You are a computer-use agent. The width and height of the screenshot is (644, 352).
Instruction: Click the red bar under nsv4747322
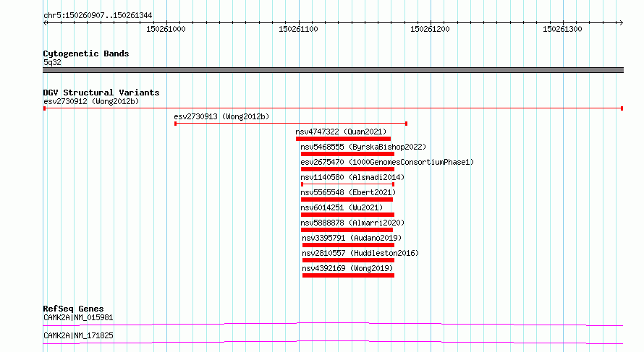[x=343, y=139]
